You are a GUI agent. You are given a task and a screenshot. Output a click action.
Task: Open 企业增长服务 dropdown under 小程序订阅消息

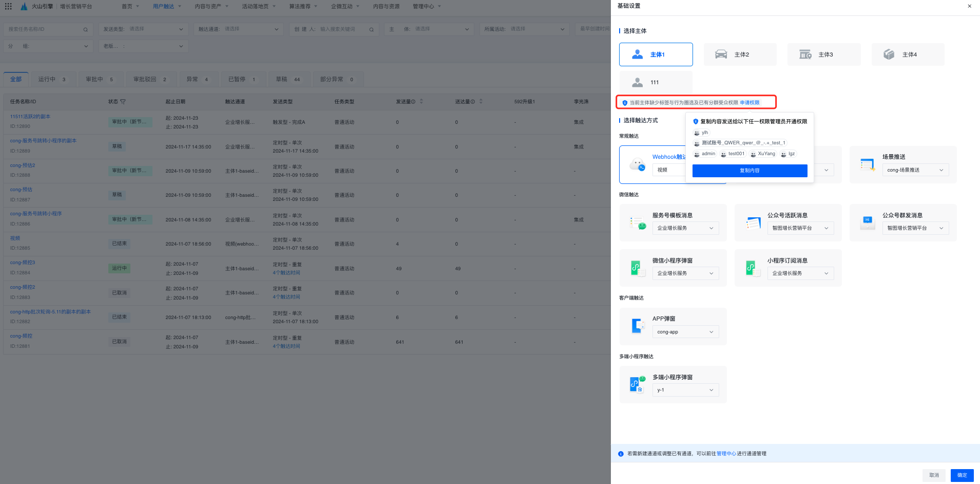pos(800,273)
